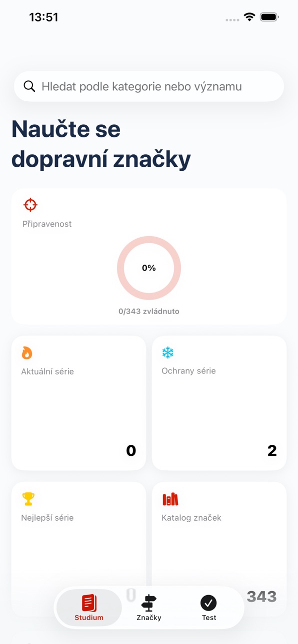The width and height of the screenshot is (298, 644).
Task: Tap the battery indicator in status bar
Action: pos(269,17)
